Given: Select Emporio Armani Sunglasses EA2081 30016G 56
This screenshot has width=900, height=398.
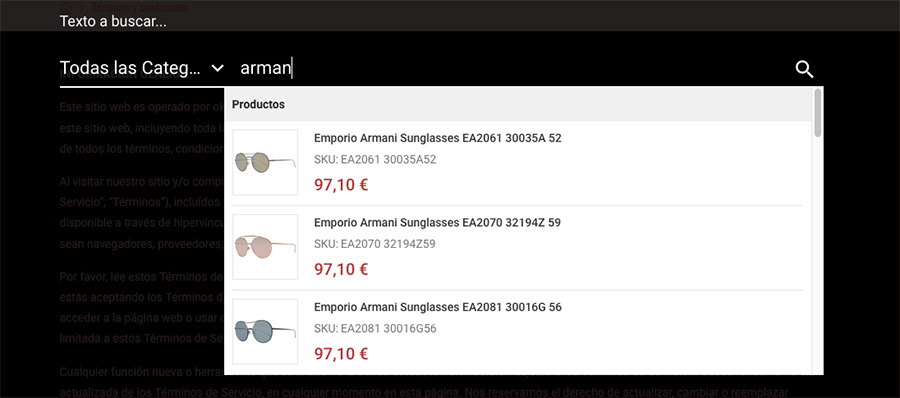Looking at the screenshot, I should point(437,307).
